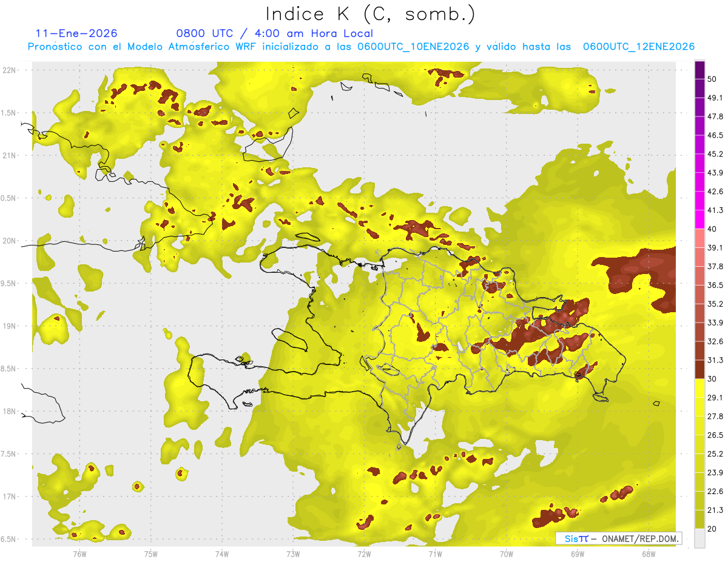Click the '32.6' color scale value

(715, 341)
